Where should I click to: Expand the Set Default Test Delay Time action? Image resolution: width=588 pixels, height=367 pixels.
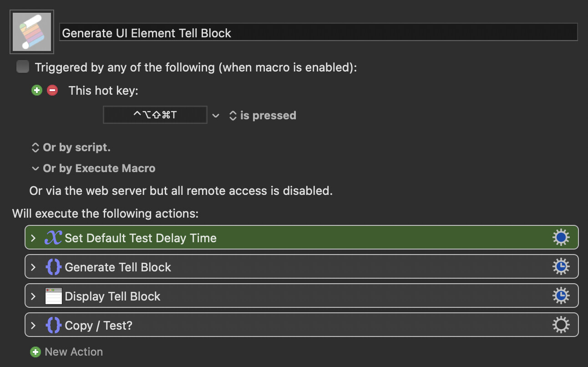[33, 238]
